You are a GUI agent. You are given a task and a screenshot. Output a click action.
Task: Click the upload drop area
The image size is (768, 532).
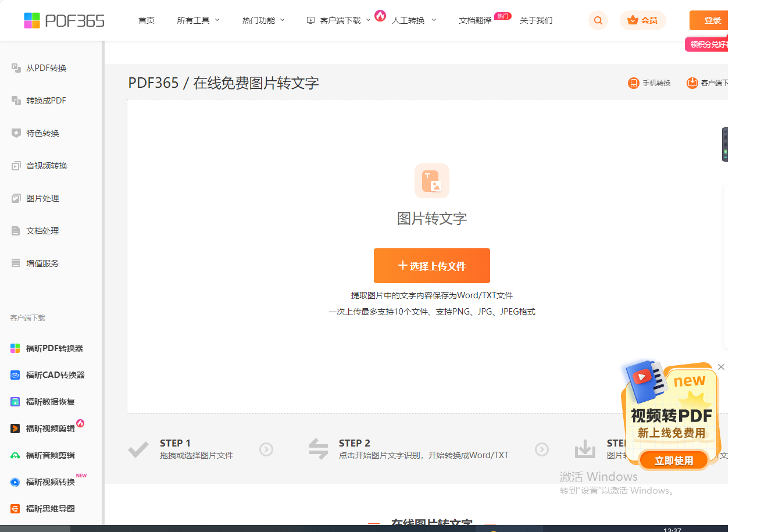(x=427, y=256)
